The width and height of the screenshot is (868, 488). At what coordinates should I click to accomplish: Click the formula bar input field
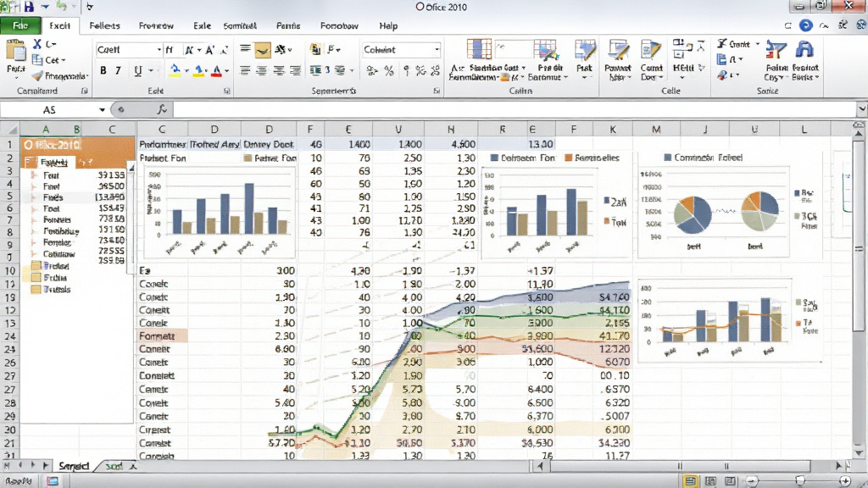click(x=515, y=109)
